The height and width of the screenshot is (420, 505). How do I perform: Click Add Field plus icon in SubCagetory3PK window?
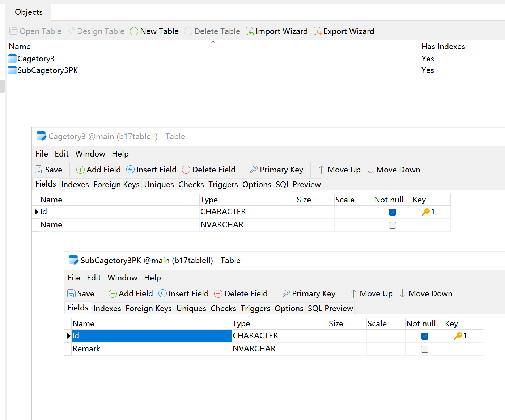[113, 293]
